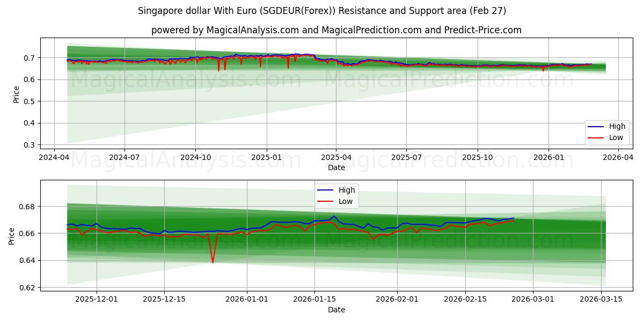
Task: Click the red Low price line spike in lower chart
Action: (214, 261)
